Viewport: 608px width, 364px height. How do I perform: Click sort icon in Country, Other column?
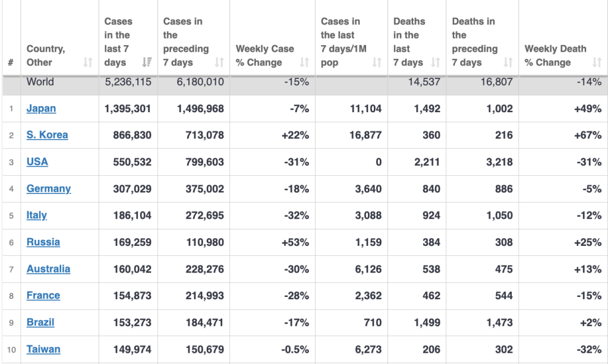coord(88,62)
